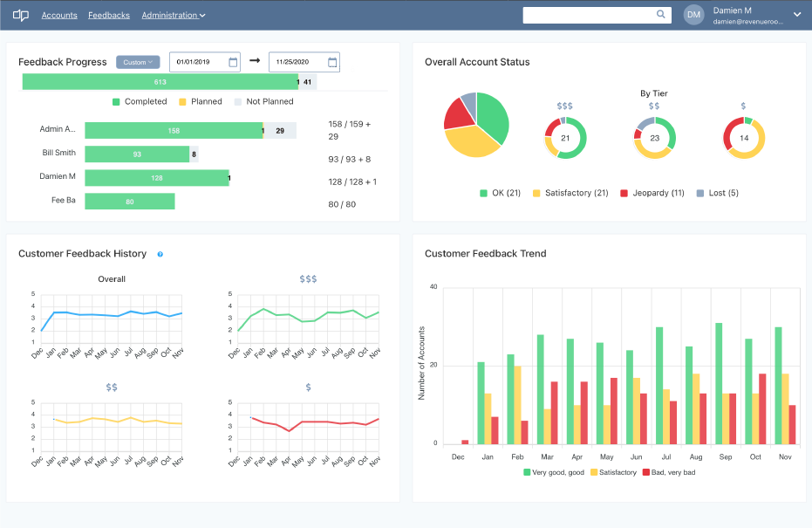Open the end date calendar picker
Screen dimensions: 812x528
point(330,62)
